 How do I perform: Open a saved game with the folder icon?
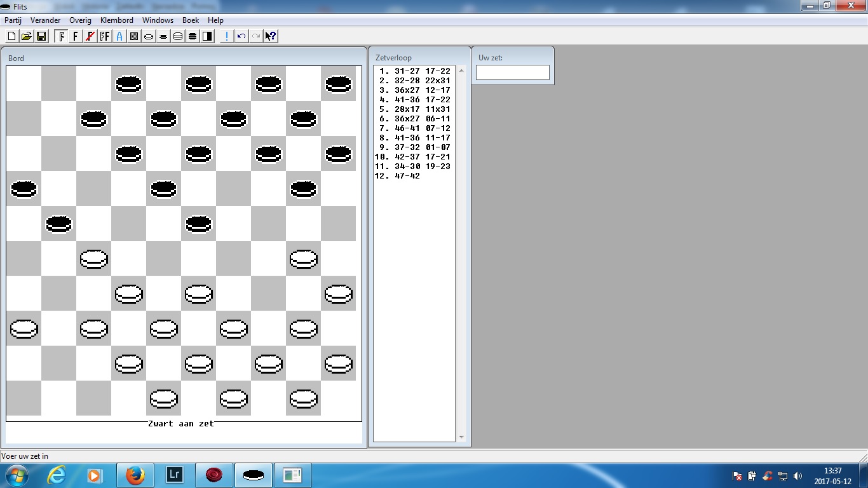[26, 36]
